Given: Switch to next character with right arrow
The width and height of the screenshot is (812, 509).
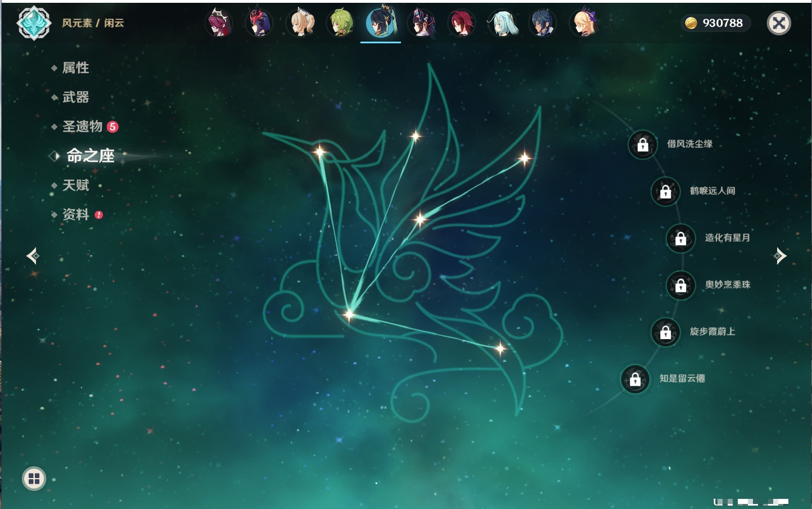Looking at the screenshot, I should [780, 256].
